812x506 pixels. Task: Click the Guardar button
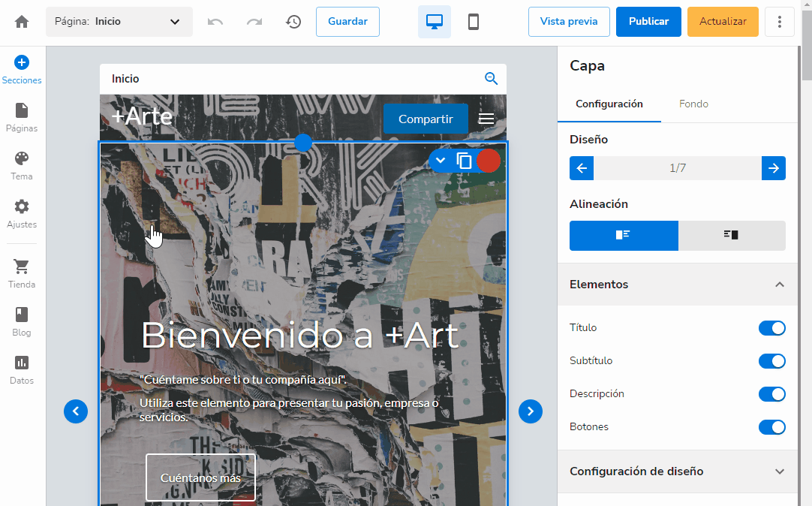[347, 22]
